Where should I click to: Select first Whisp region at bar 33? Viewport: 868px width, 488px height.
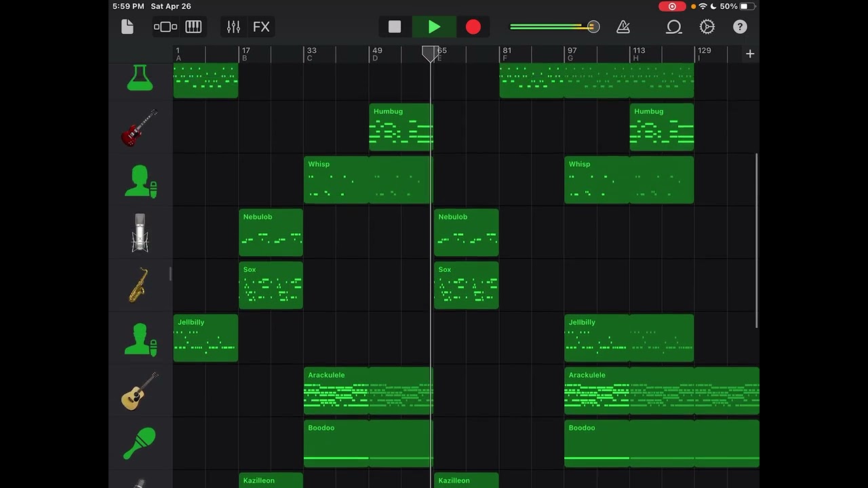[368, 180]
